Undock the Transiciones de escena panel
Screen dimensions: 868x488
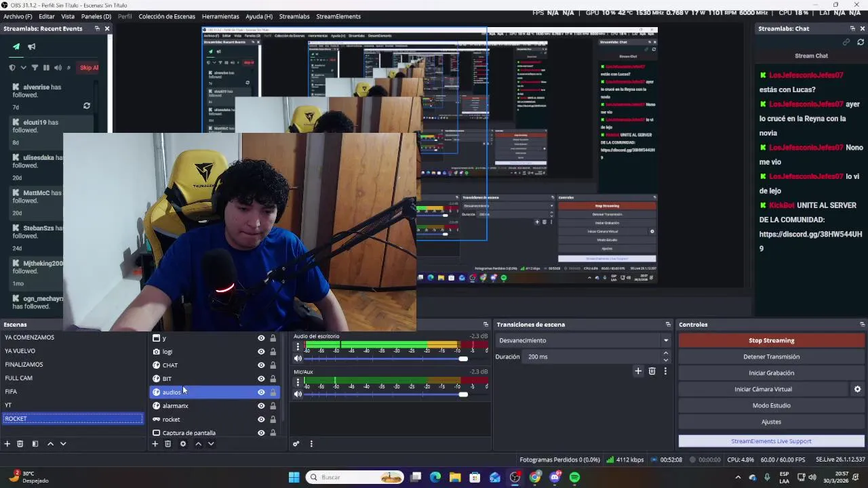(668, 325)
